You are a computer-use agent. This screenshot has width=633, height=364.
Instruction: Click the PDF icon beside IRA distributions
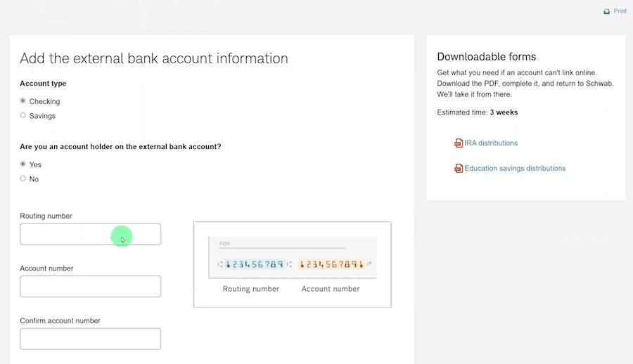459,143
